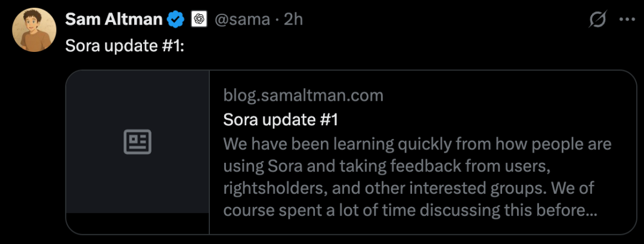Click the blue verified checkmark badge
The width and height of the screenshot is (644, 244).
tap(175, 20)
